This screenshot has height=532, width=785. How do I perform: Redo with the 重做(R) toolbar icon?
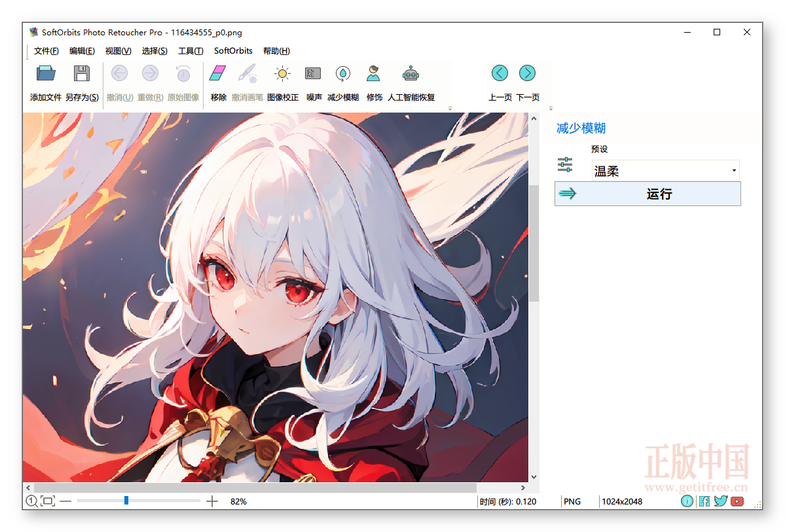pos(150,73)
